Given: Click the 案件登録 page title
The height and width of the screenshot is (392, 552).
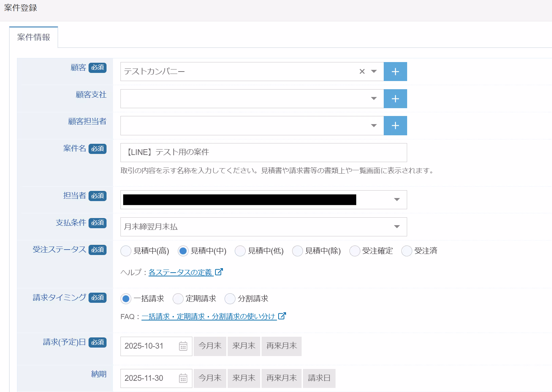Looking at the screenshot, I should pos(21,8).
